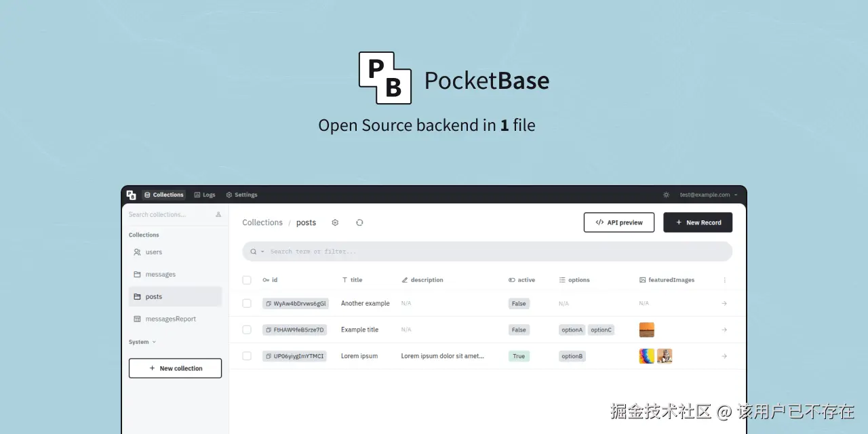Screen dimensions: 868x434
Task: Refresh the records list via the refresh icon
Action: tap(359, 222)
